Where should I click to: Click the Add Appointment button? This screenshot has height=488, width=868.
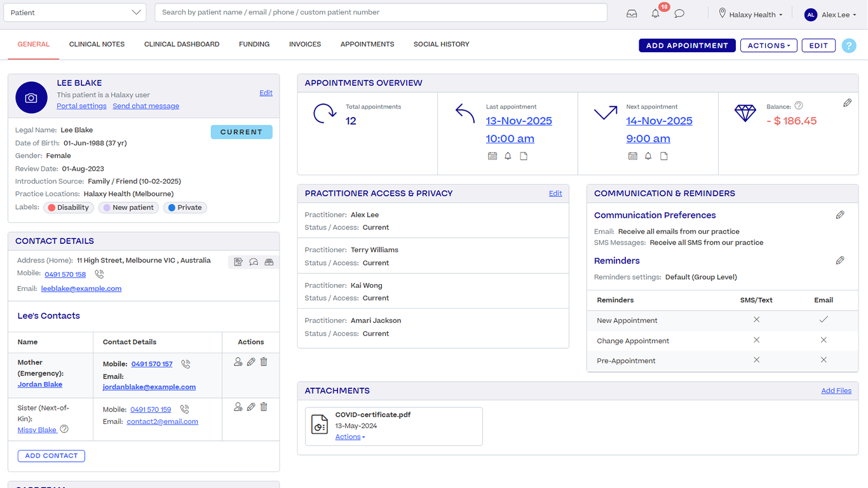pos(687,46)
